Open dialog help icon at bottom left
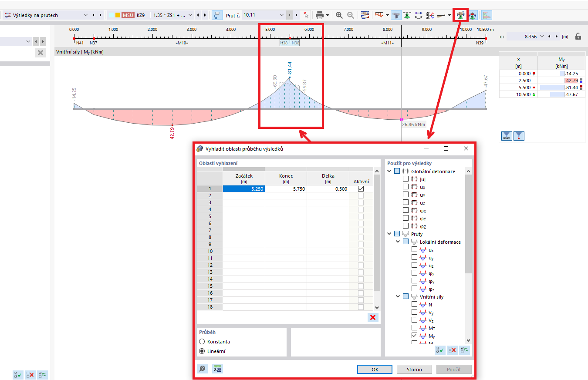The height and width of the screenshot is (380, 588). click(x=203, y=369)
